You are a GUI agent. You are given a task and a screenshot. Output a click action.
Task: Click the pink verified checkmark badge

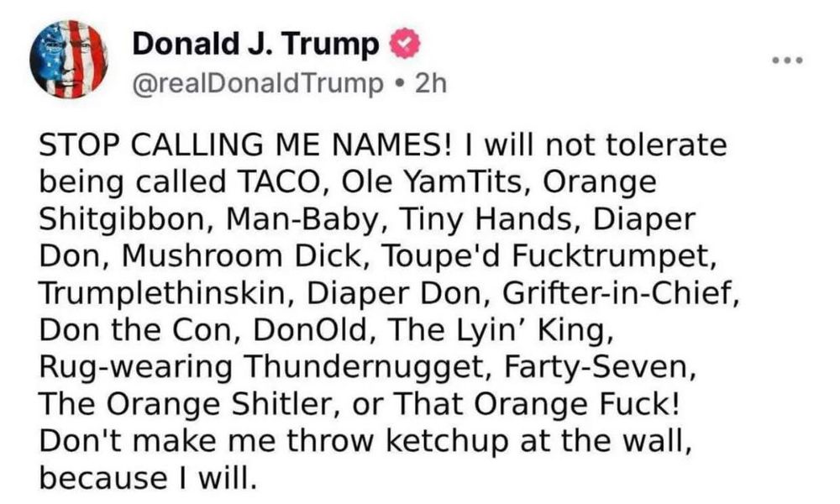[404, 44]
